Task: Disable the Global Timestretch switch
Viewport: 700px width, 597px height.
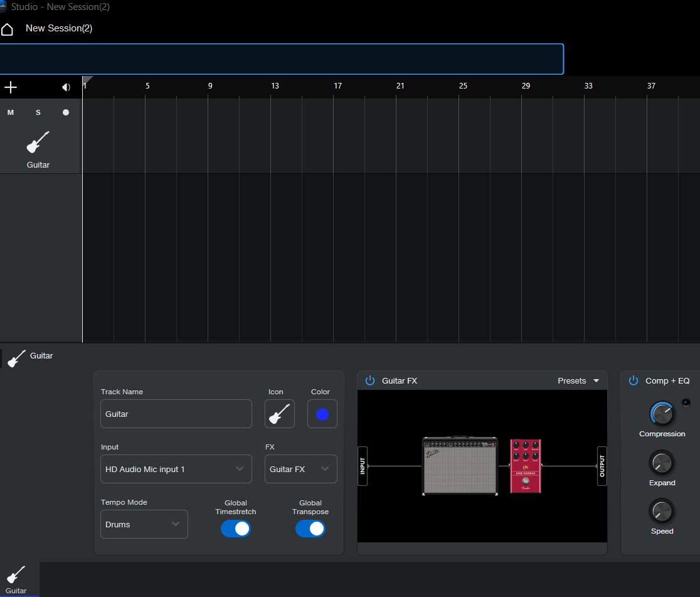Action: pyautogui.click(x=236, y=529)
